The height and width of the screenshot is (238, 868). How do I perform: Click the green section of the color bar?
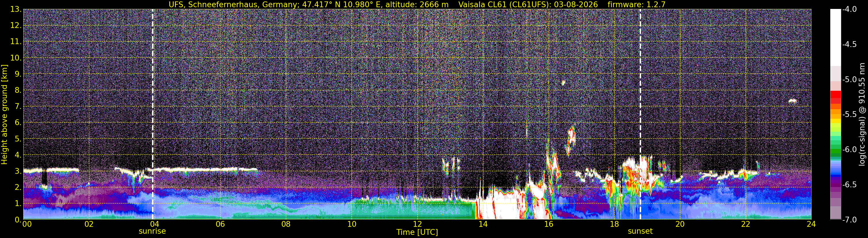click(835, 148)
